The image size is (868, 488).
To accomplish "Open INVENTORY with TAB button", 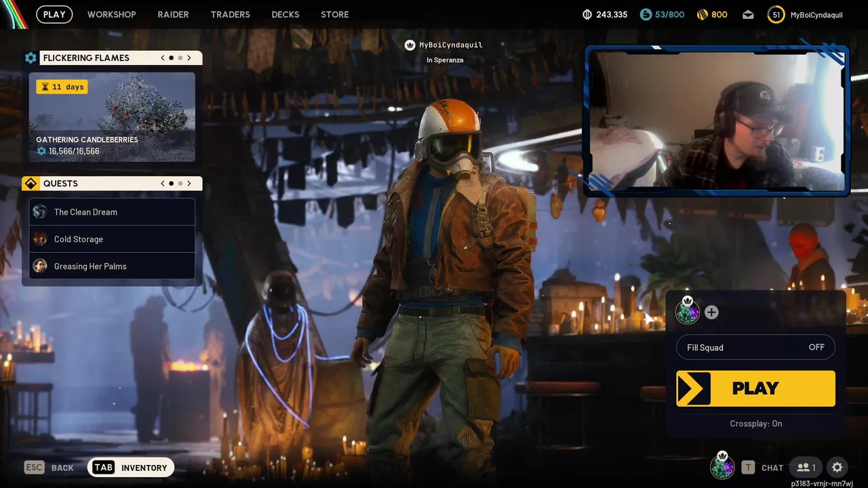I will coord(131,467).
